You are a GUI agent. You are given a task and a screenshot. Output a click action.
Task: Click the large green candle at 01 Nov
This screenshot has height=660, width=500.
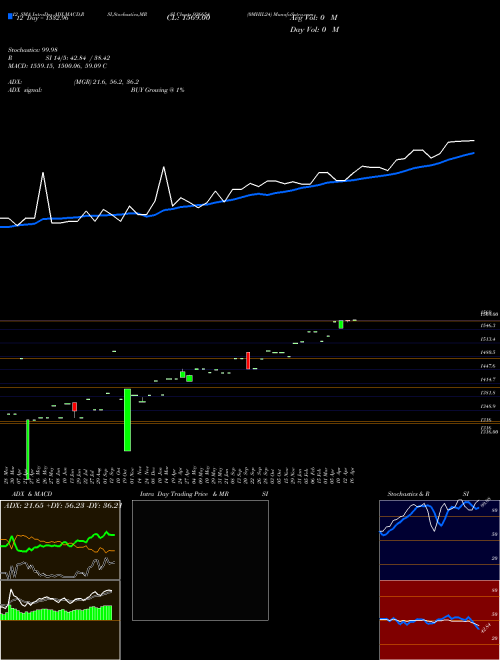coord(128,420)
